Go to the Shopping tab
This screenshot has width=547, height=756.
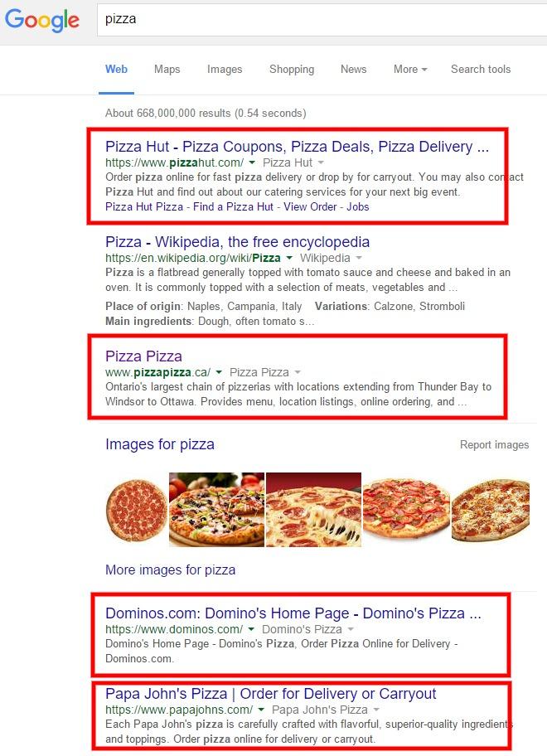[292, 69]
